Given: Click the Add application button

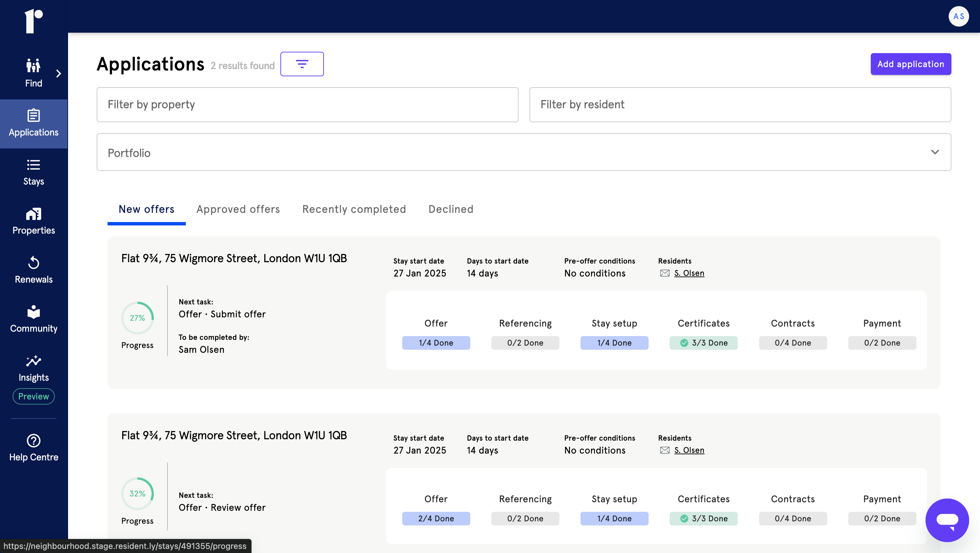Looking at the screenshot, I should click(x=910, y=64).
